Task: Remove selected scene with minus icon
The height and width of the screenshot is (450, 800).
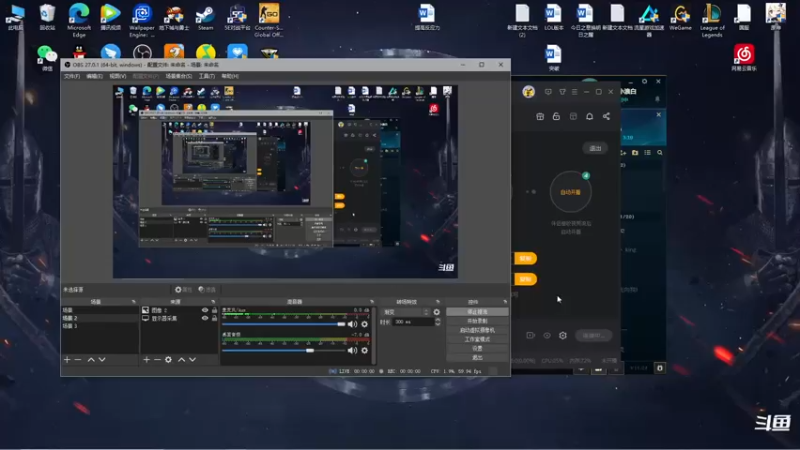Action: click(x=78, y=360)
